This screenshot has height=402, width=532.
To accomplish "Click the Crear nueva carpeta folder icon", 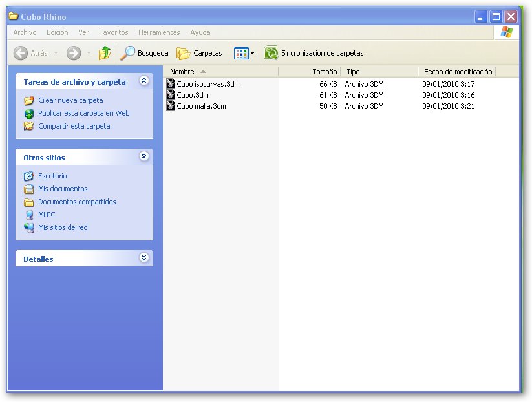I will tap(29, 100).
